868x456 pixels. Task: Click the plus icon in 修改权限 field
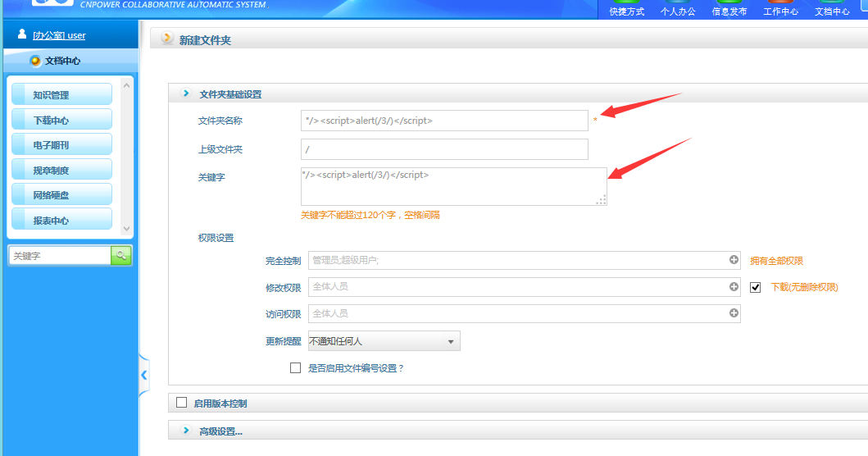click(734, 286)
